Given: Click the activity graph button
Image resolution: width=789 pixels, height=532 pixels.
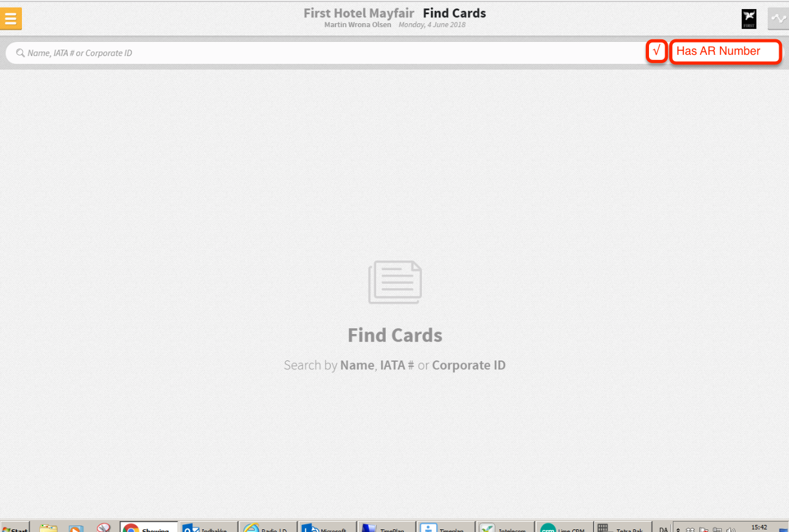Looking at the screenshot, I should tap(778, 19).
